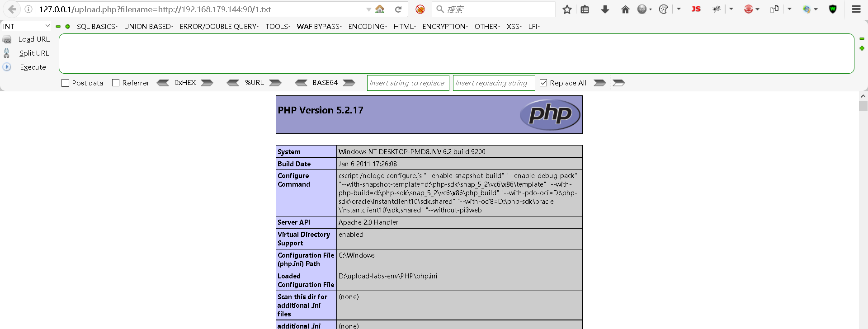
Task: Open the cookie manager icon
Action: [x=664, y=9]
